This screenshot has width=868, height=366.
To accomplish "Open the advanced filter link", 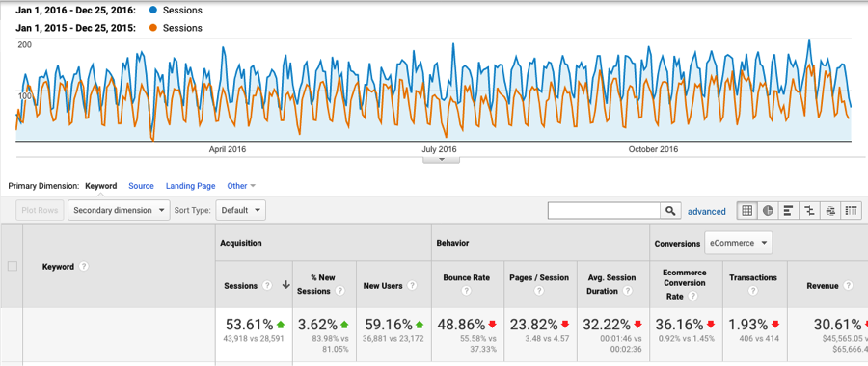I will 706,211.
